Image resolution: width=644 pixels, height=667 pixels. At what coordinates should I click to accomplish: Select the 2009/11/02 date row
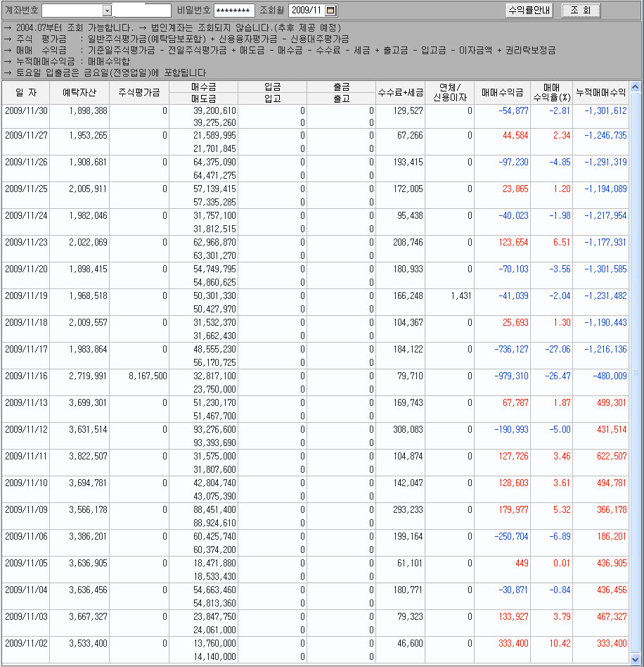coord(26,643)
